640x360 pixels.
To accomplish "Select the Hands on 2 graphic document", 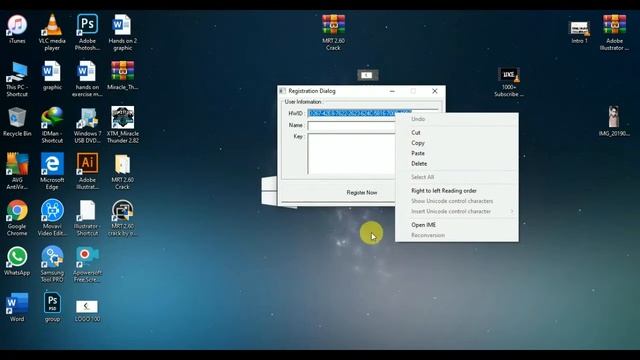I will 122,25.
